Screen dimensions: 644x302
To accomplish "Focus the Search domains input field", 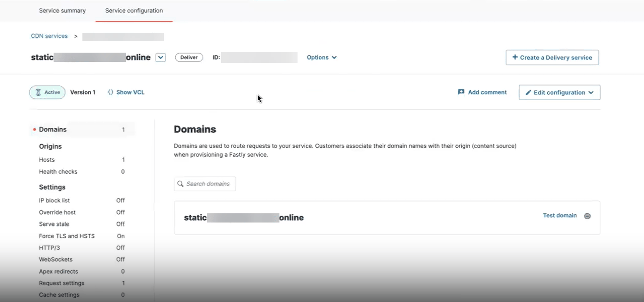I will 205,184.
